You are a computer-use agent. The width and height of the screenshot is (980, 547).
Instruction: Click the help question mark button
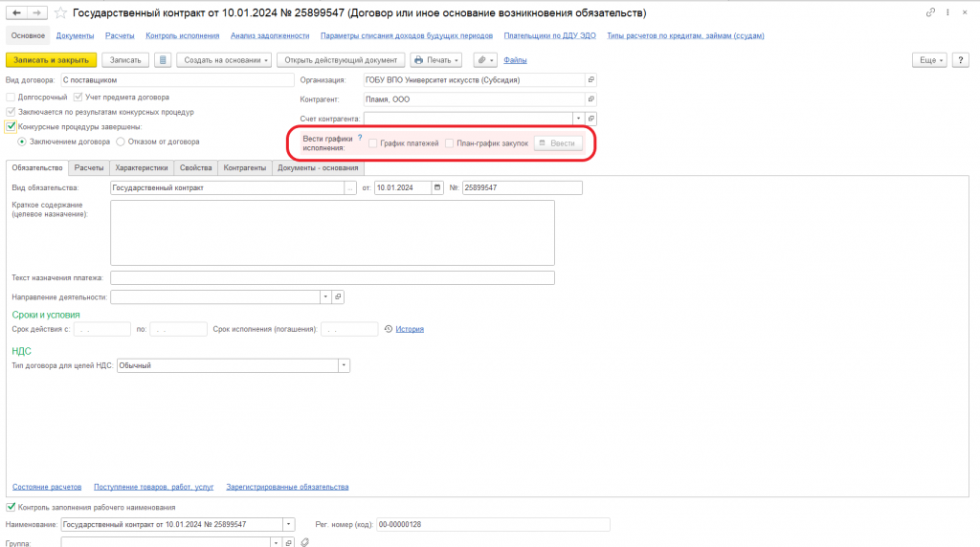(960, 60)
